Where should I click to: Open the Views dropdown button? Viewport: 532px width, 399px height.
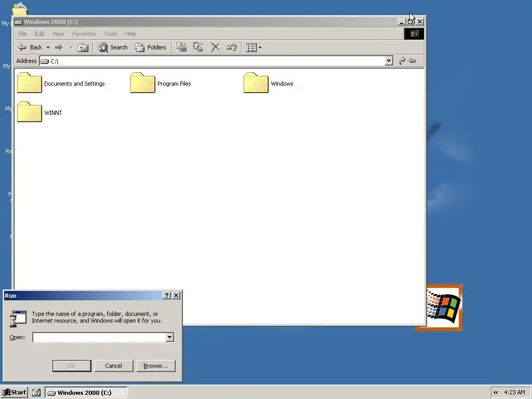(x=254, y=47)
